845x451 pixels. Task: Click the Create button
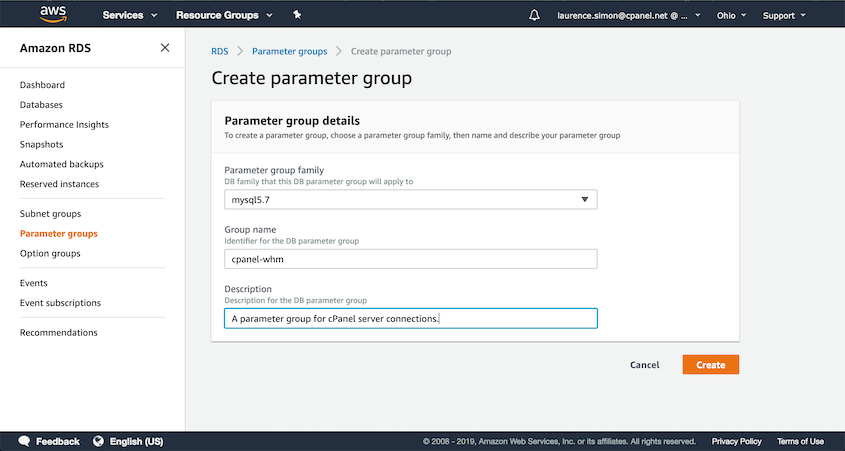click(x=711, y=365)
